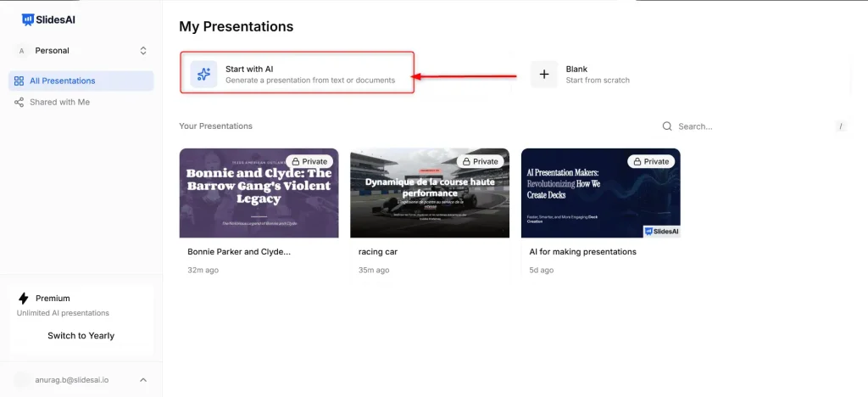The width and height of the screenshot is (868, 397).
Task: Click the All Presentations grid icon
Action: (19, 81)
